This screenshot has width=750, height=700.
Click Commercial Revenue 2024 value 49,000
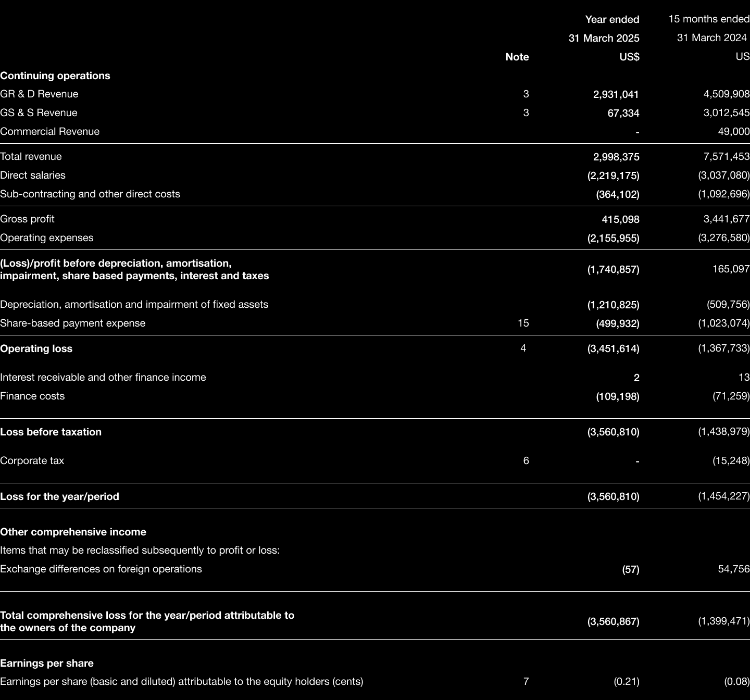coord(734,132)
